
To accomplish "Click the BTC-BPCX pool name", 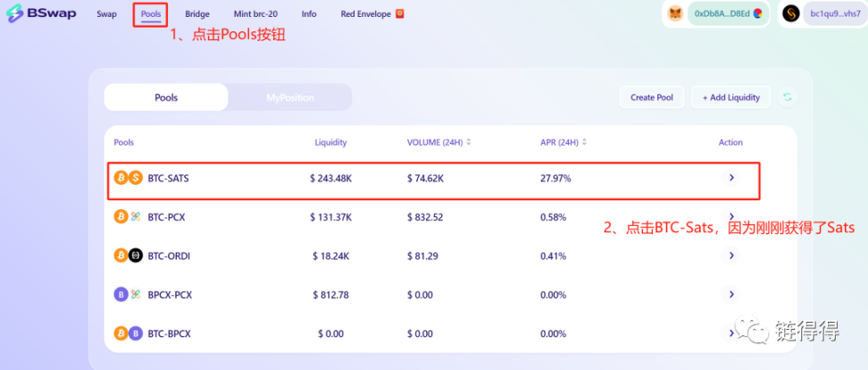I will point(170,333).
